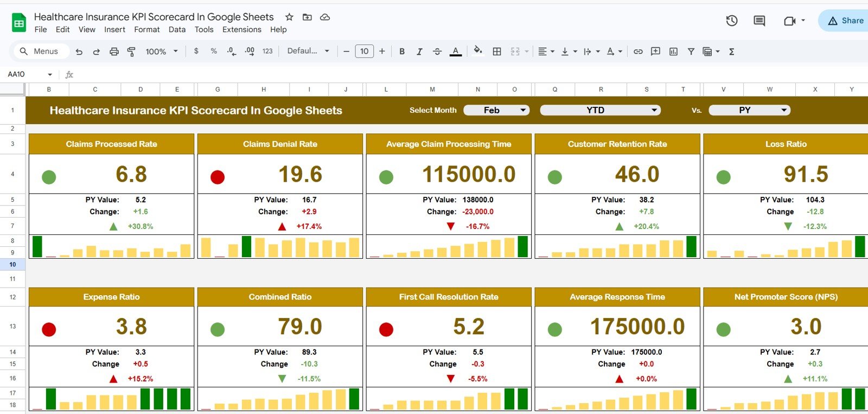The height and width of the screenshot is (414, 868).
Task: Format as currency with dollar icon
Action: tap(196, 51)
